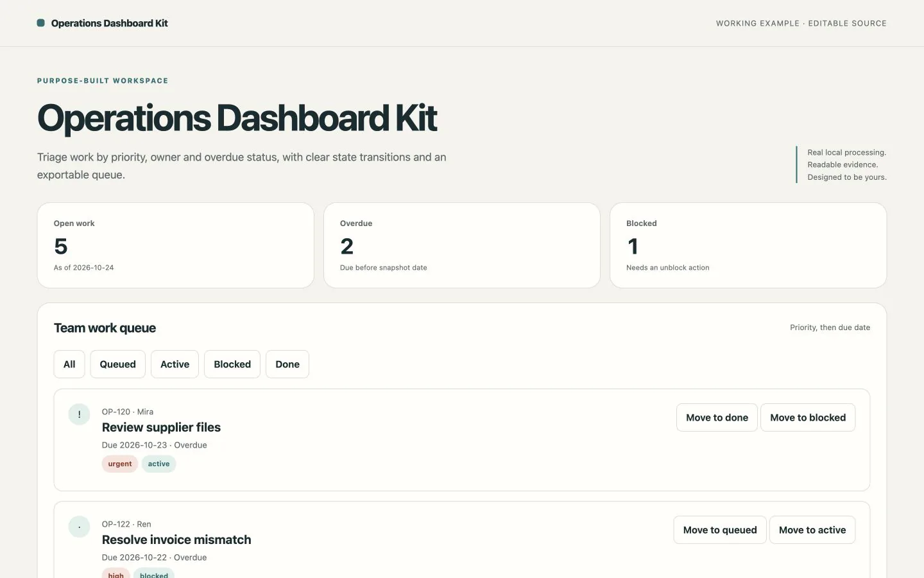Click the Resolve invoice mismatch title
The width and height of the screenshot is (924, 578).
tap(176, 540)
